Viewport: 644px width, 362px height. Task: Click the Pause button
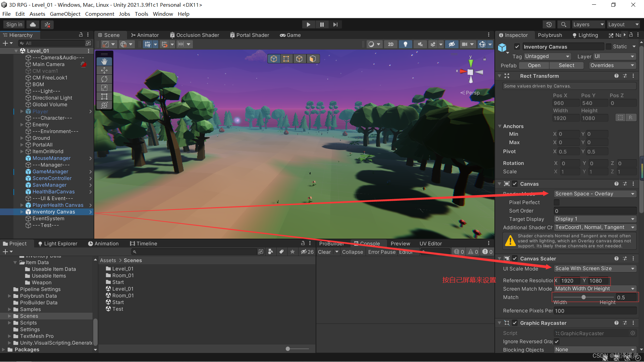pos(322,24)
